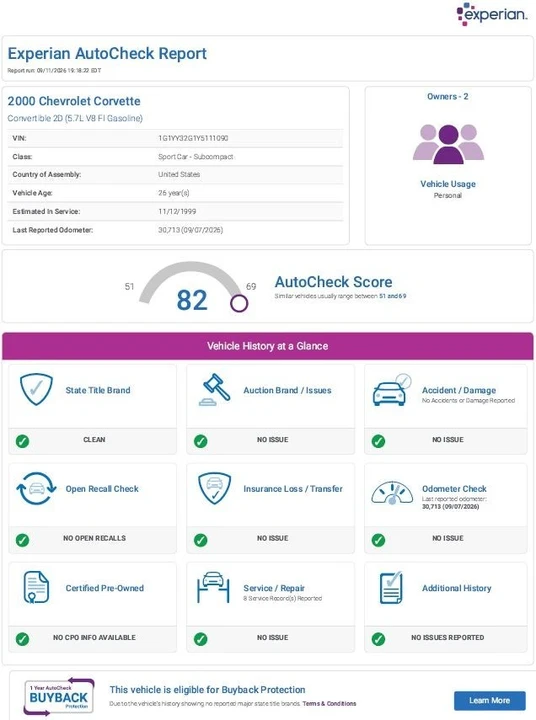Click the Accident / Damage car icon

(x=392, y=390)
